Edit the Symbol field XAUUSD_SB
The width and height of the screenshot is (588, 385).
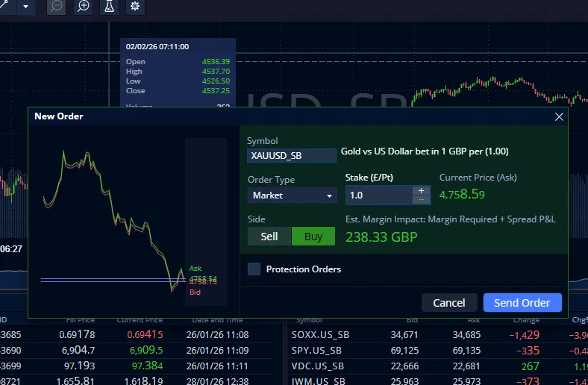coord(291,156)
